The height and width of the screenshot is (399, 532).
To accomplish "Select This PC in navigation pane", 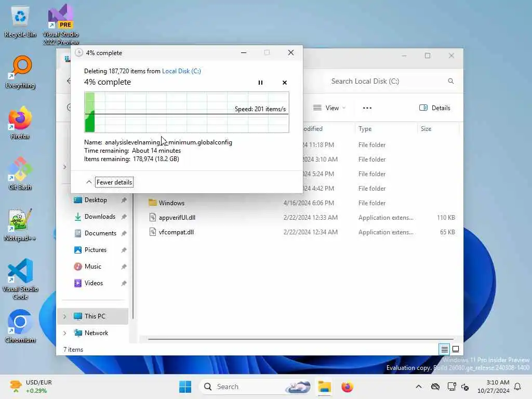I will (x=93, y=316).
